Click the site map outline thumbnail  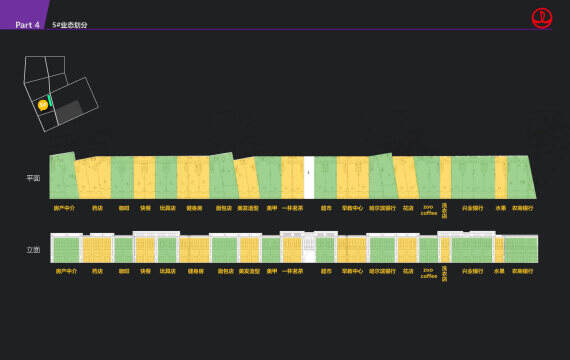click(x=61, y=94)
